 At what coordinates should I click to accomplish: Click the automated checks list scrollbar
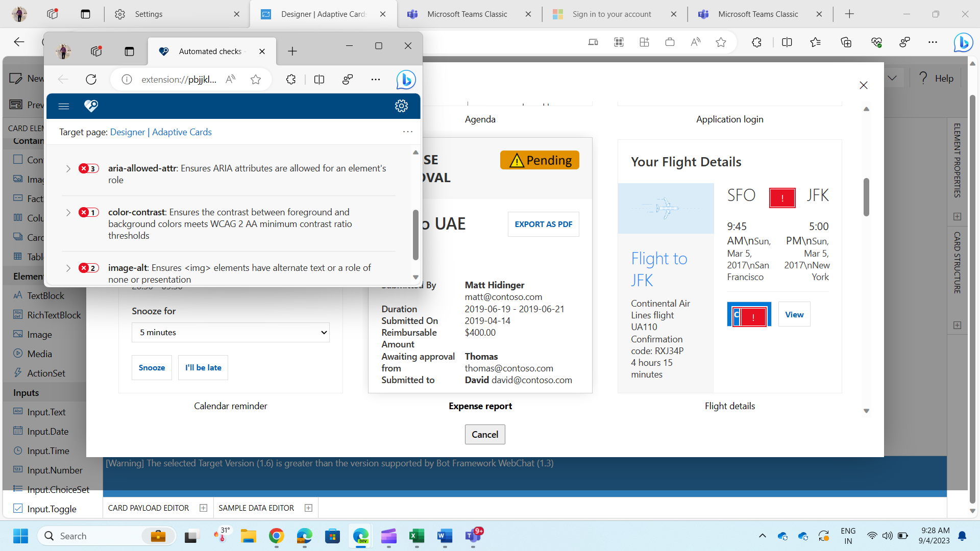pos(415,235)
